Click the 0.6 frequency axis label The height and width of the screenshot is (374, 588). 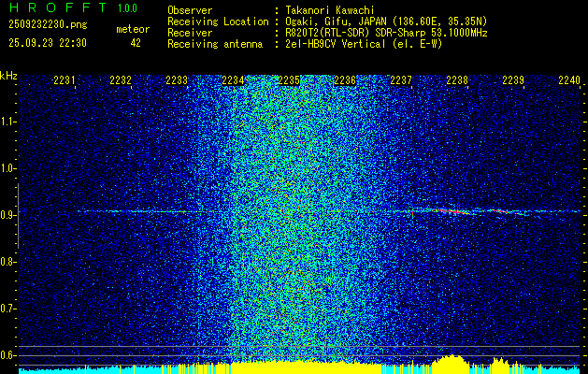point(7,355)
